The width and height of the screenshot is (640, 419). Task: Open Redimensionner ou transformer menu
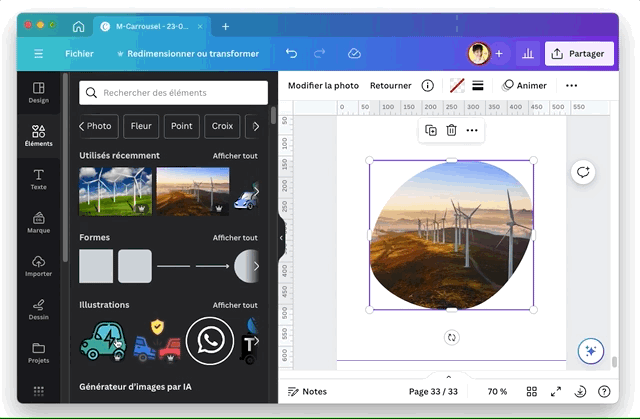[188, 53]
